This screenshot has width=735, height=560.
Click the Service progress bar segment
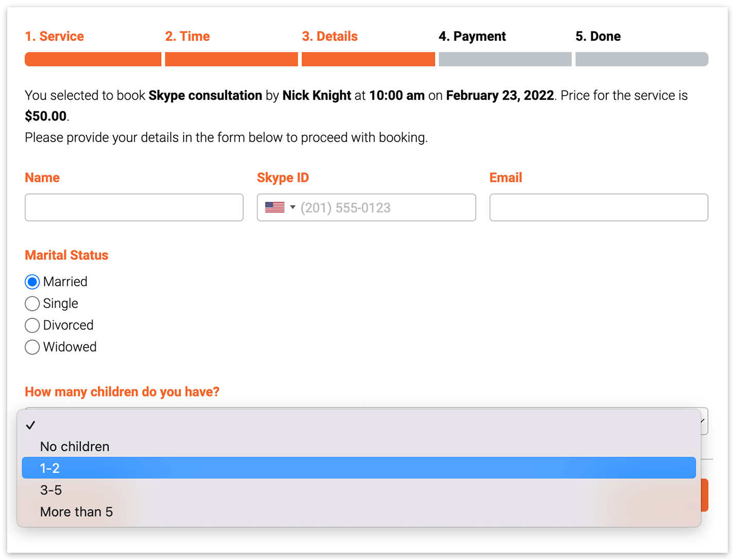click(93, 59)
